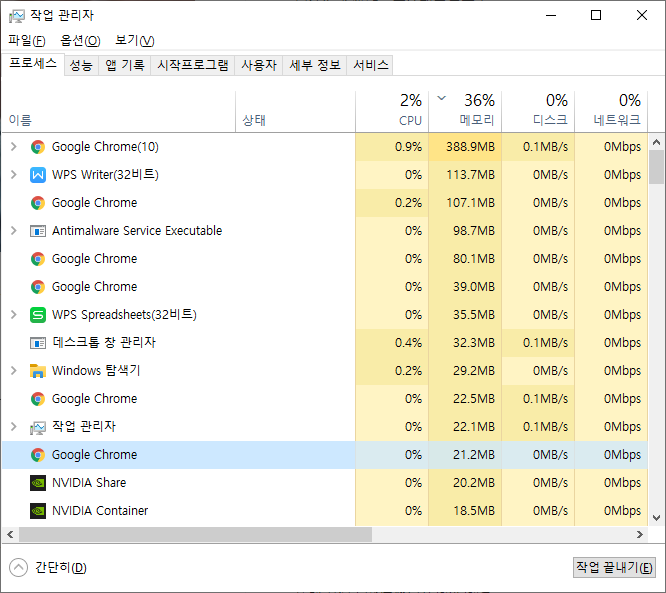The height and width of the screenshot is (593, 666).
Task: Click the horizontal scrollbar right arrow
Action: tap(640, 535)
